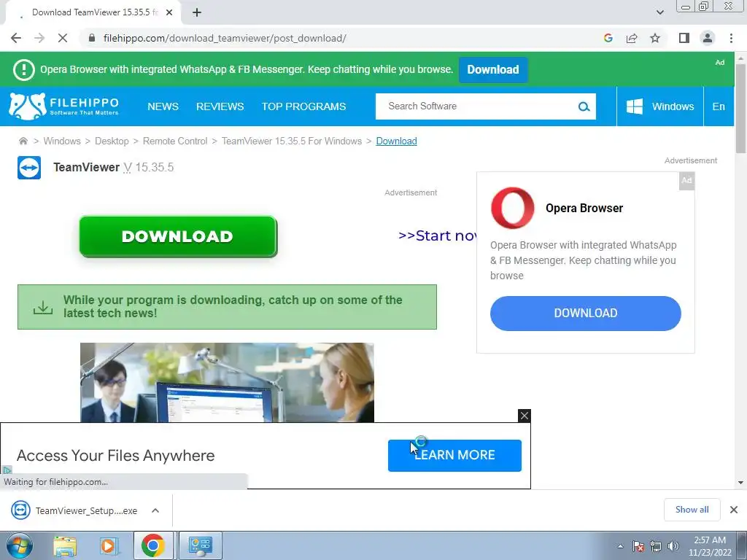Click the volume speaker tray icon
Viewport: 747px width, 560px height.
click(673, 546)
